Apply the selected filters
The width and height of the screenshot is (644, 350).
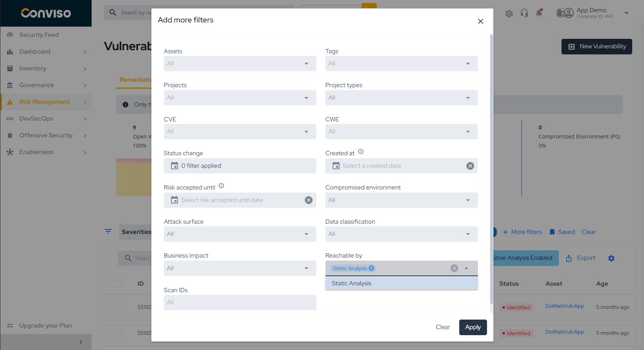pos(473,327)
